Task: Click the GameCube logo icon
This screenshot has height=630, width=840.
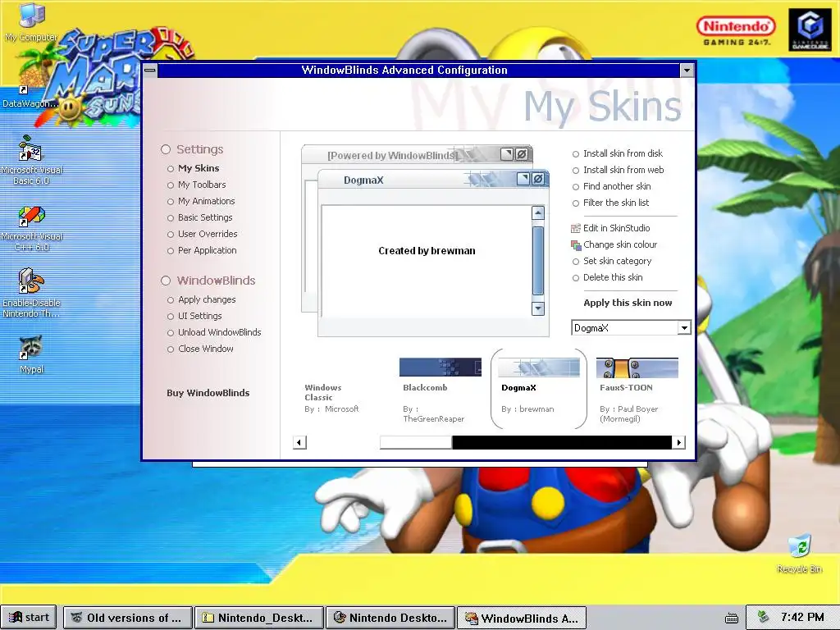Action: pyautogui.click(x=810, y=30)
